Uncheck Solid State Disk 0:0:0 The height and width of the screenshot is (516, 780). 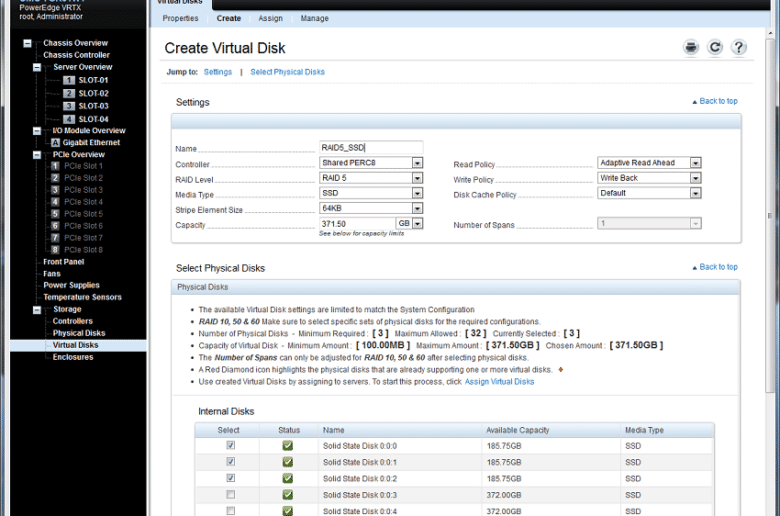pyautogui.click(x=230, y=445)
